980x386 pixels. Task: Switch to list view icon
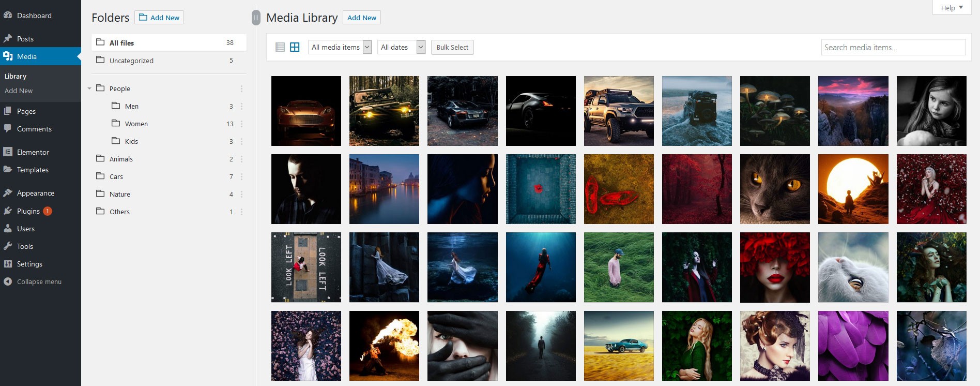pos(280,47)
